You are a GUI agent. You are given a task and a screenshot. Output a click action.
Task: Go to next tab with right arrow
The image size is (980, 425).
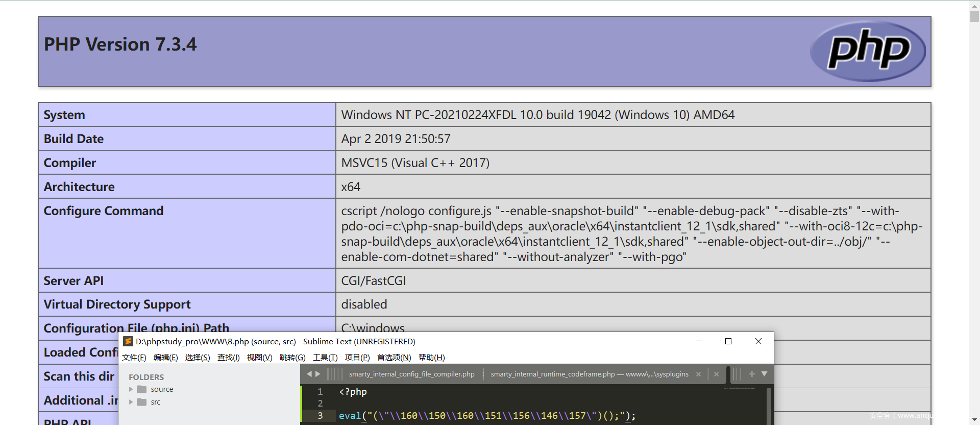click(x=318, y=374)
